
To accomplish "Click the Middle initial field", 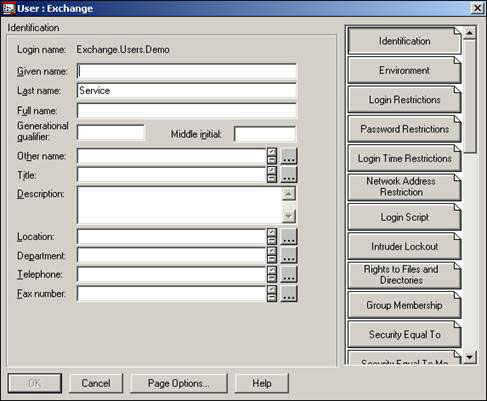I will click(x=265, y=134).
